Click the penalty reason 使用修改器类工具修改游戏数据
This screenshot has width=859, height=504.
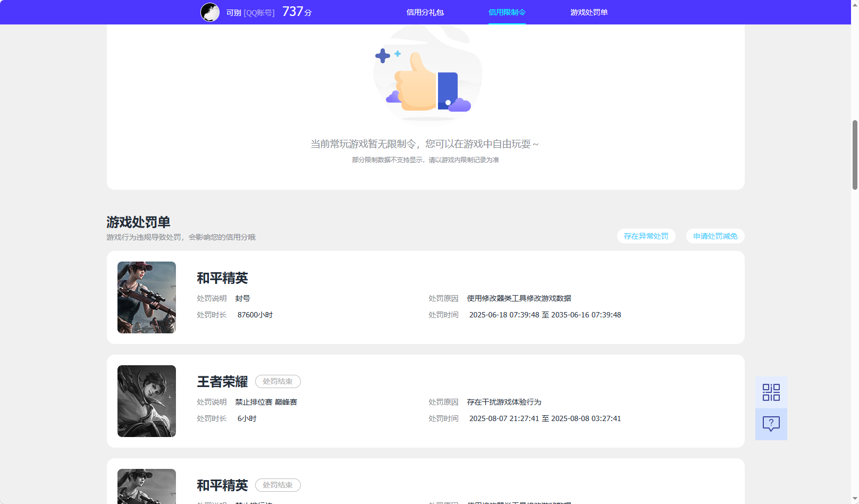pyautogui.click(x=518, y=298)
